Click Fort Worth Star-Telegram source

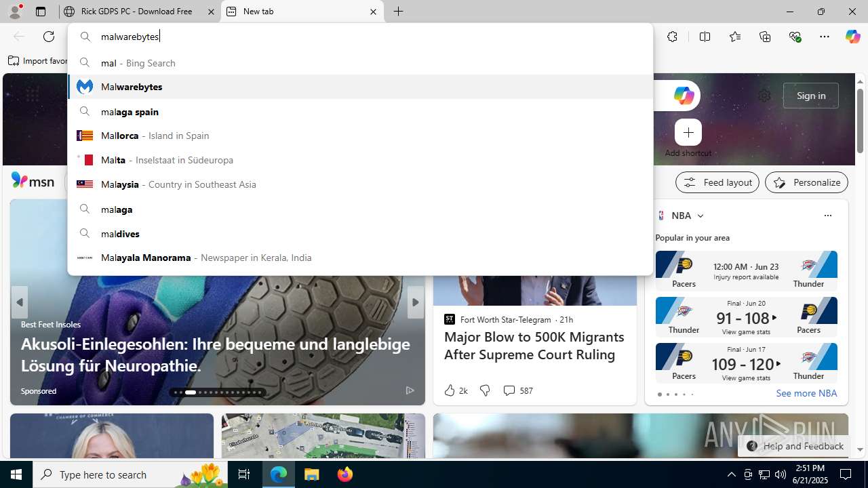pos(505,319)
